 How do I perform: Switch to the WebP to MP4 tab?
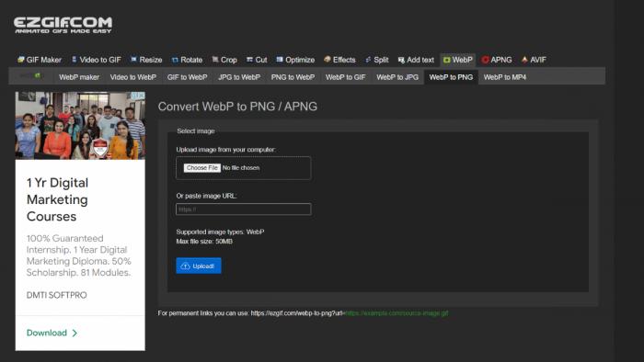(x=505, y=77)
